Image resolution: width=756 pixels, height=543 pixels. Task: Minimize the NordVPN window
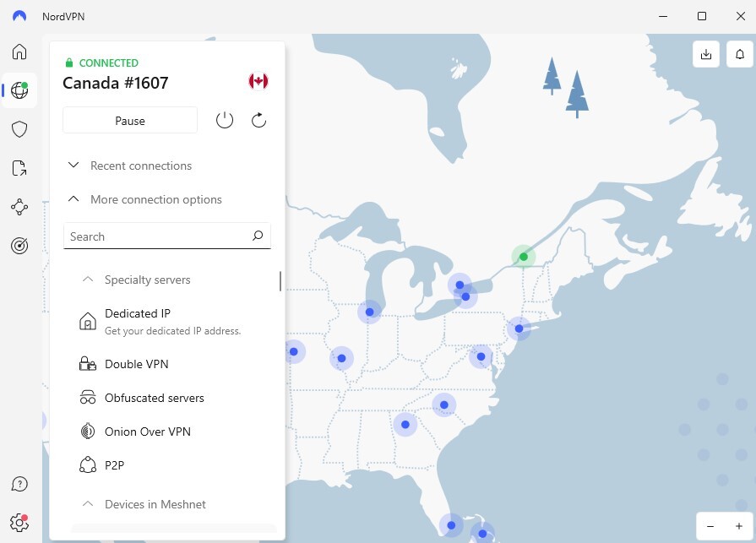(663, 16)
